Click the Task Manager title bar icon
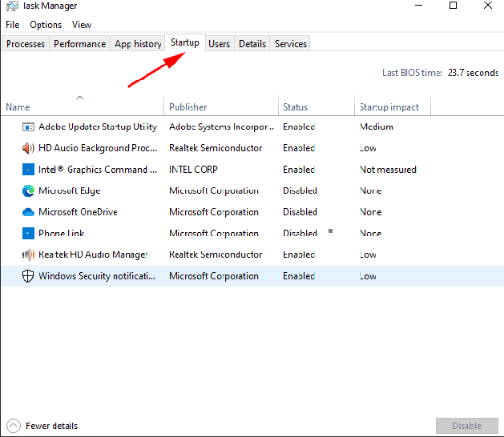This screenshot has width=504, height=437. click(12, 6)
